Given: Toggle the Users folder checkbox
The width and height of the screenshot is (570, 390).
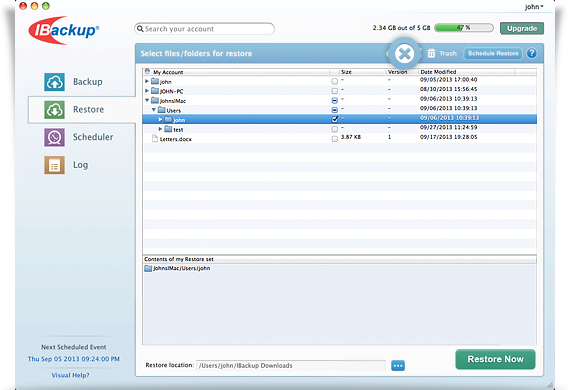Looking at the screenshot, I should 335,110.
